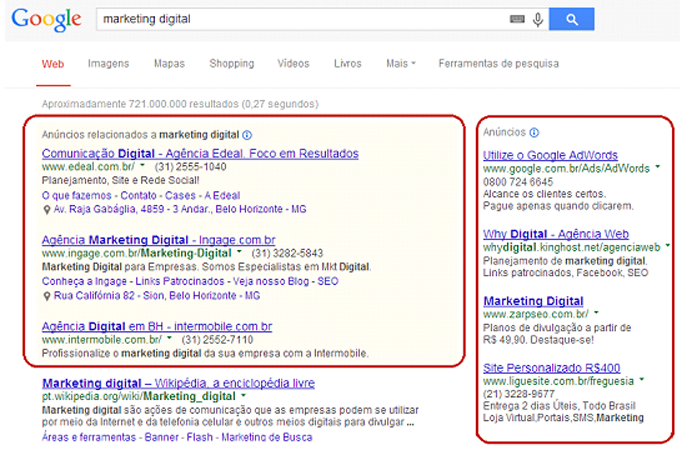This screenshot has height=456, width=680.
Task: Open Rua Califórnia 82 - Sion address link
Action: point(157,296)
